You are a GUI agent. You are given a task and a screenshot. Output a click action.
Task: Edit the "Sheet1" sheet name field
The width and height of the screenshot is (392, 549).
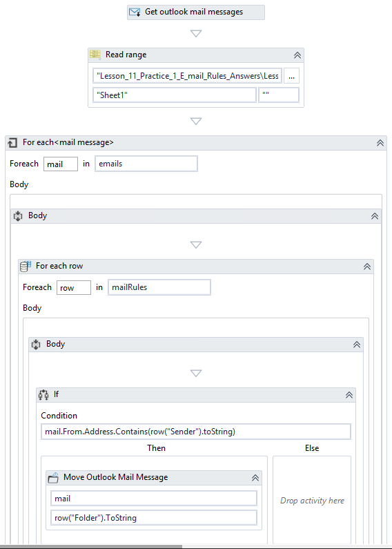click(x=175, y=95)
